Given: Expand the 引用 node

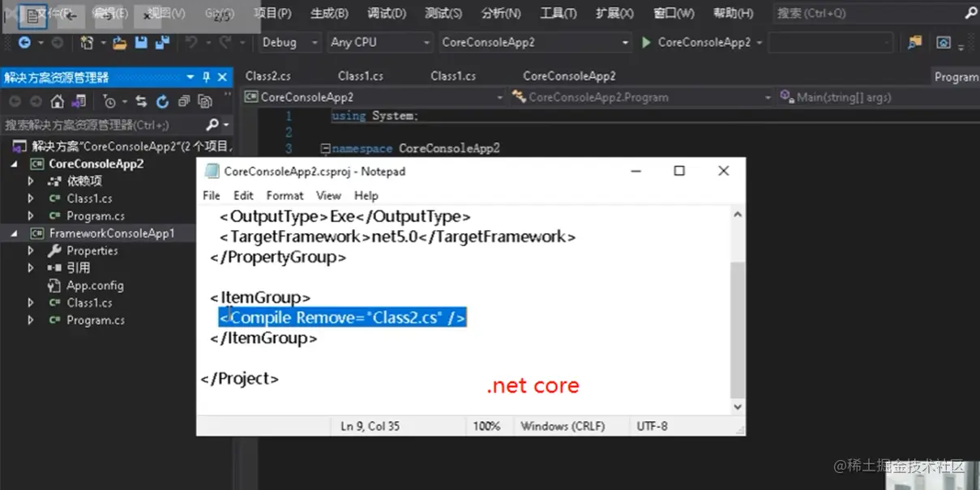Looking at the screenshot, I should [31, 268].
